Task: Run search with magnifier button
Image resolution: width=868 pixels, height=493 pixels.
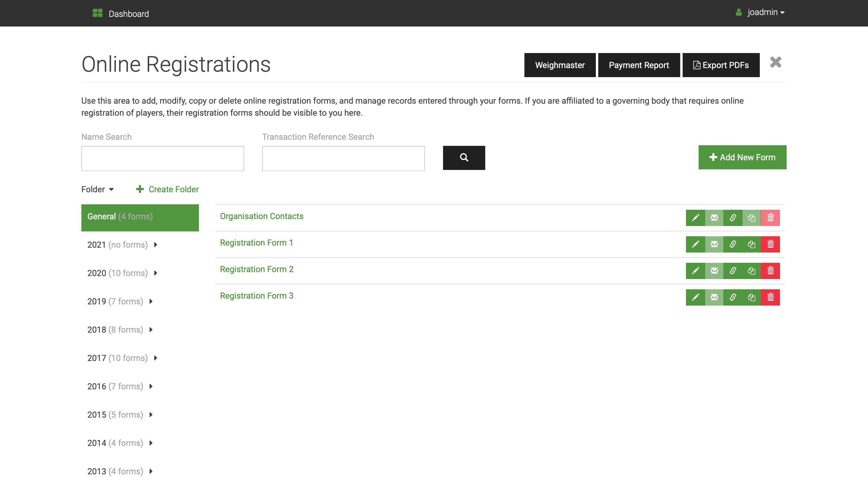Action: (x=464, y=158)
